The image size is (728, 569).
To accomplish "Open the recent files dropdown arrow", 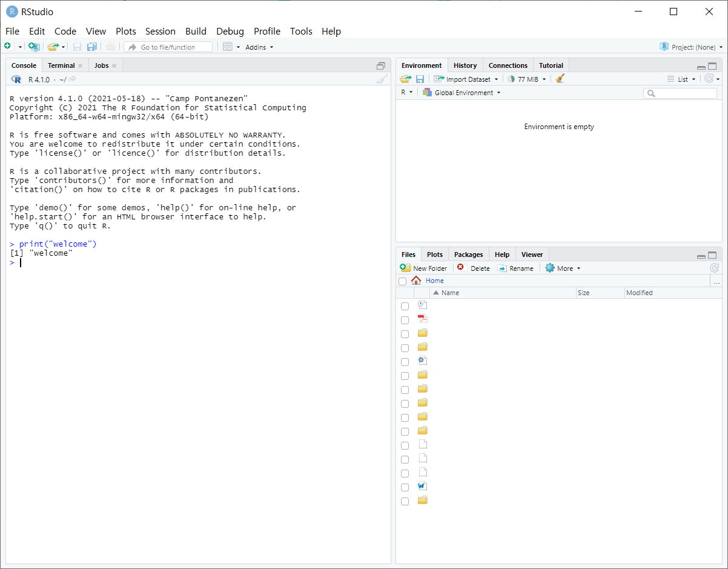I will (63, 47).
